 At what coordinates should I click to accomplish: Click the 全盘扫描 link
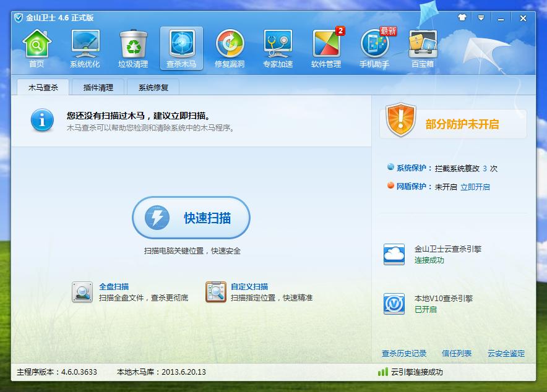(114, 286)
